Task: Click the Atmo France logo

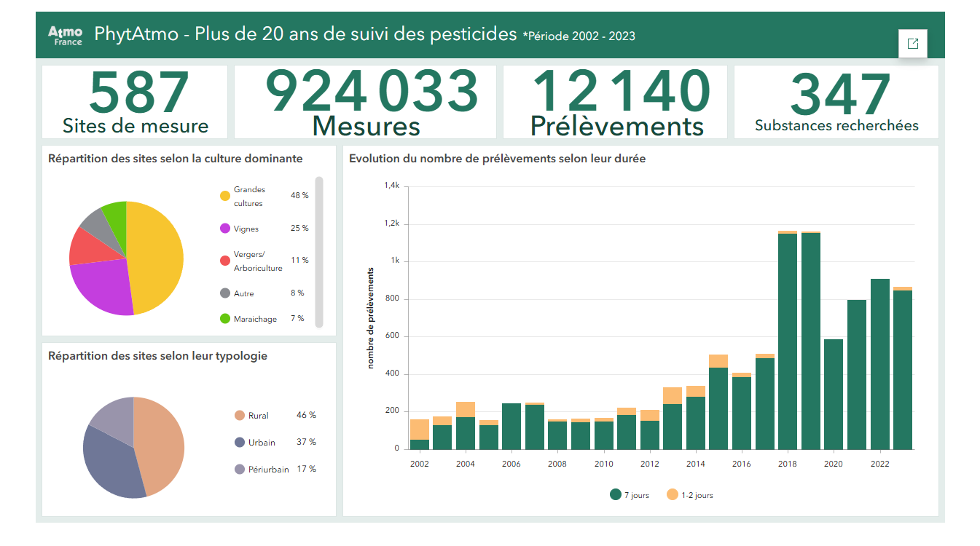Action: (x=65, y=35)
